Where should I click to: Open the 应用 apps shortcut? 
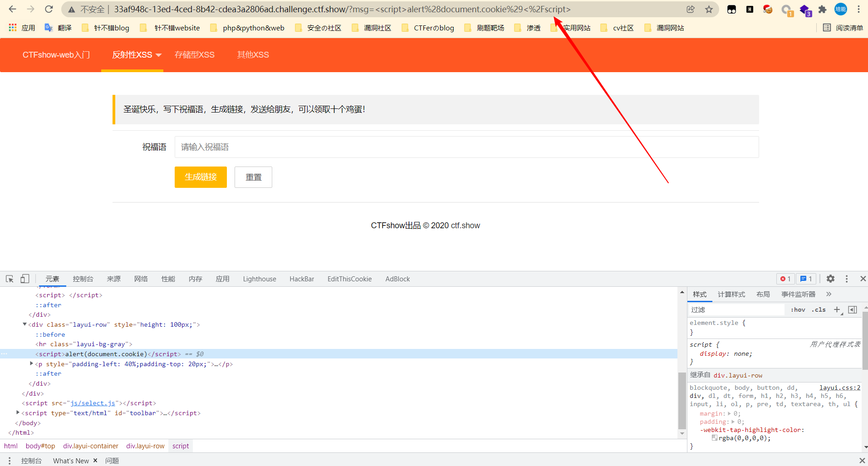point(22,28)
